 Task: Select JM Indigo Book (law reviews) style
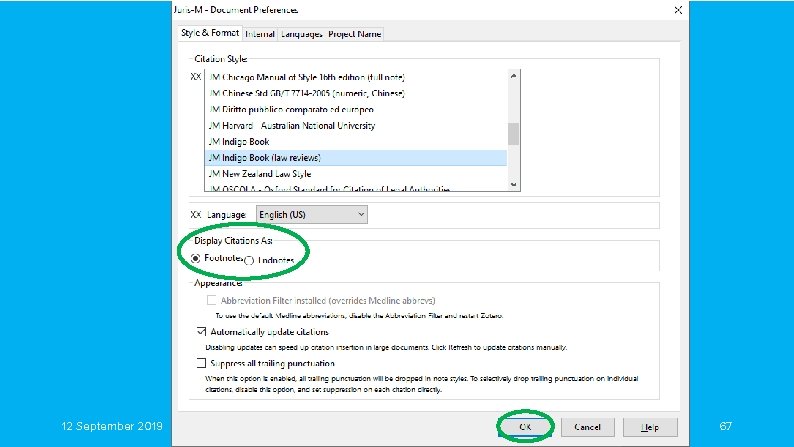[x=356, y=158]
